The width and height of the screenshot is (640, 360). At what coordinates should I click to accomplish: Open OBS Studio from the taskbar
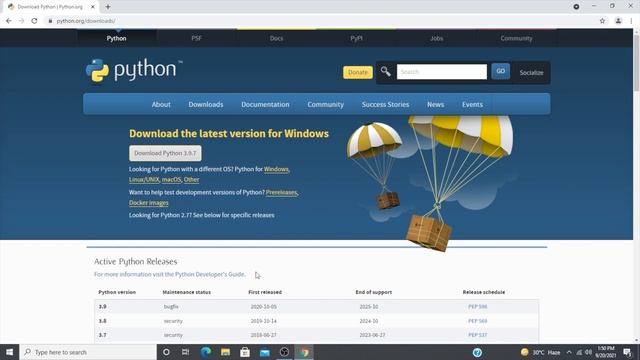pos(284,352)
